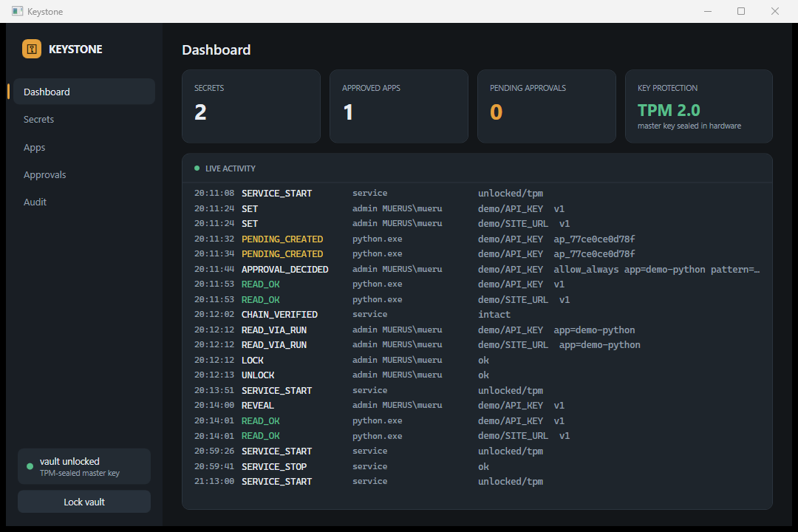Click the CHAIN_VERIFIED event label
This screenshot has height=532, width=798.
tap(279, 315)
